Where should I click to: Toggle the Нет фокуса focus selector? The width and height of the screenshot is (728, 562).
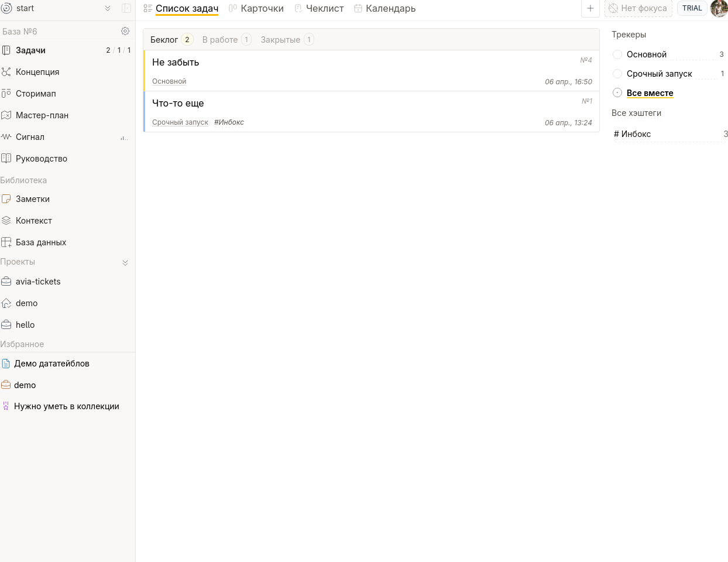[638, 8]
